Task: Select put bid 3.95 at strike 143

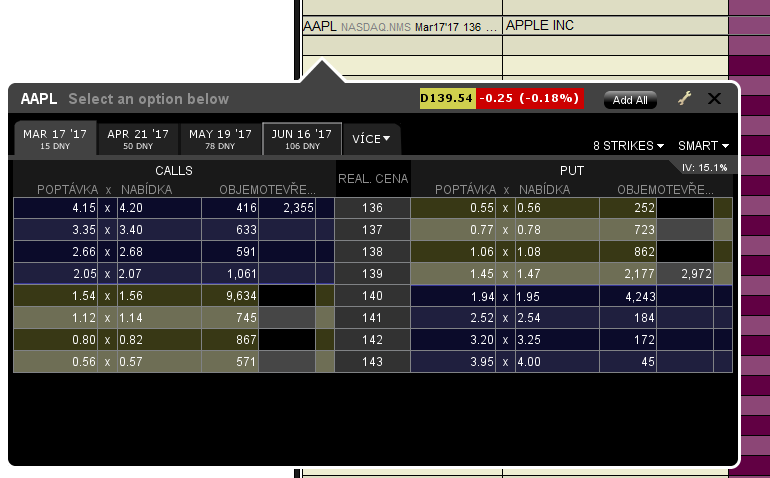Action: click(x=453, y=362)
